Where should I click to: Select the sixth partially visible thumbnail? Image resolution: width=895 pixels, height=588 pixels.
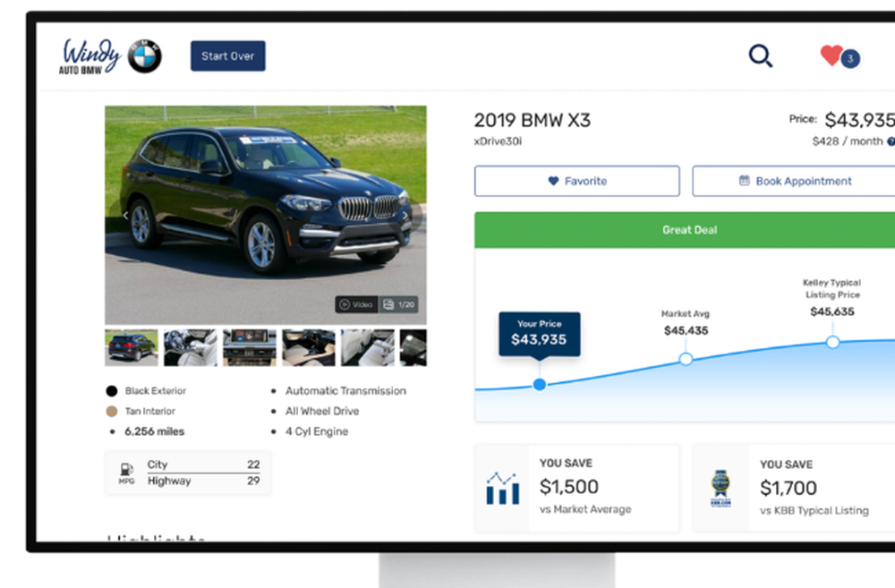(x=413, y=347)
